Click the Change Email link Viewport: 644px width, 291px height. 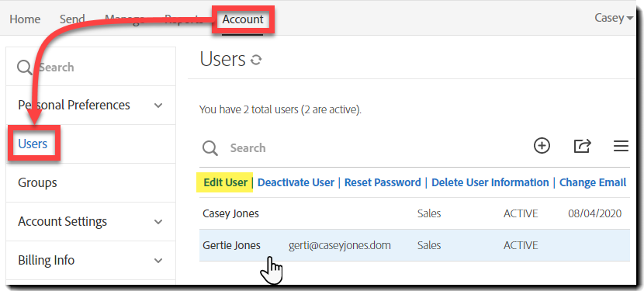point(593,182)
